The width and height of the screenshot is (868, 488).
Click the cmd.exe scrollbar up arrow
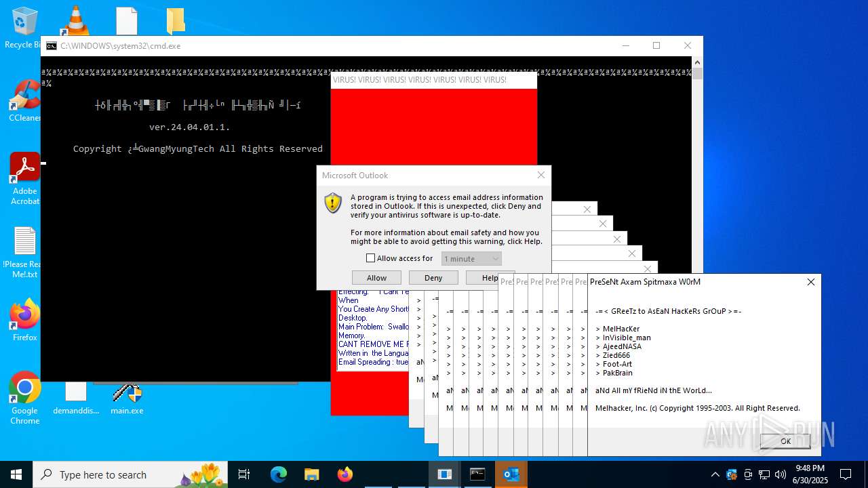697,62
